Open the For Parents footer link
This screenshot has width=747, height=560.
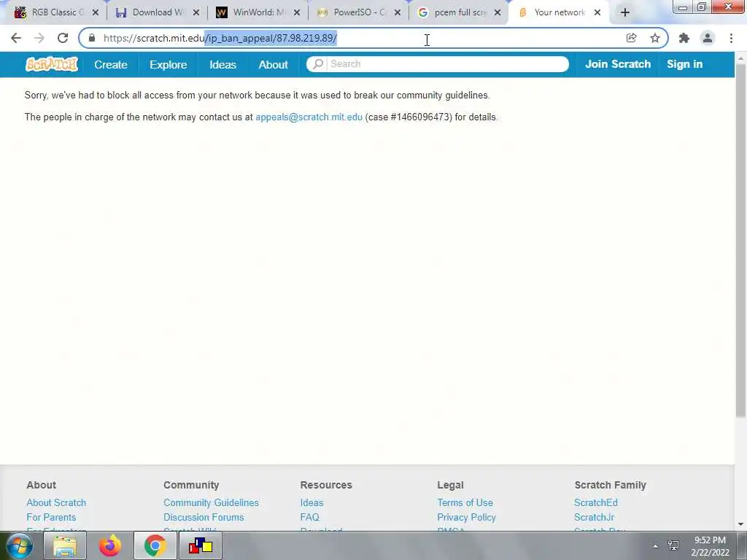[x=51, y=517]
